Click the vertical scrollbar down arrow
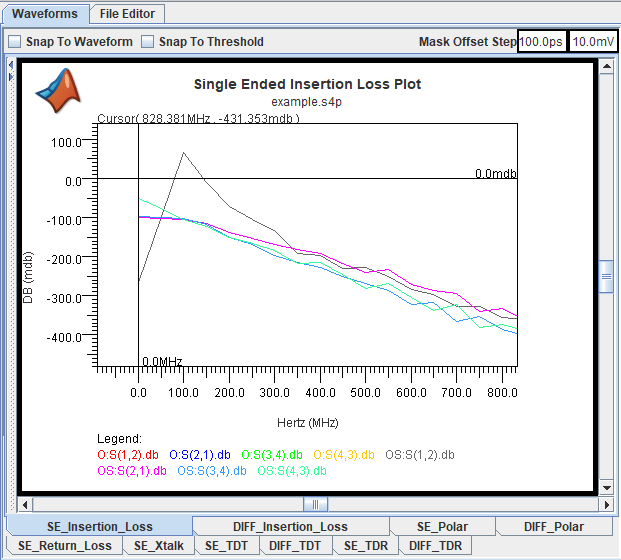The image size is (621, 560). (x=606, y=488)
